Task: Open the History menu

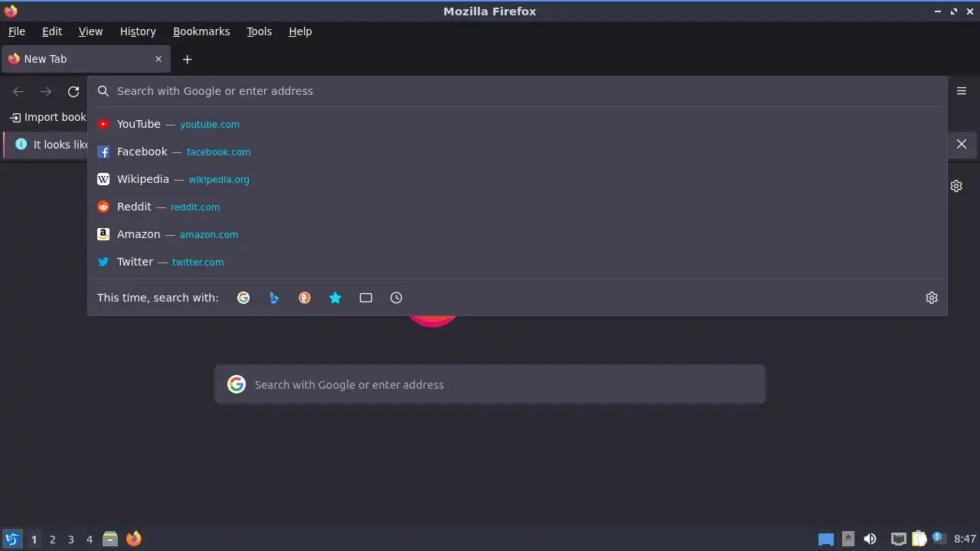Action: [138, 31]
